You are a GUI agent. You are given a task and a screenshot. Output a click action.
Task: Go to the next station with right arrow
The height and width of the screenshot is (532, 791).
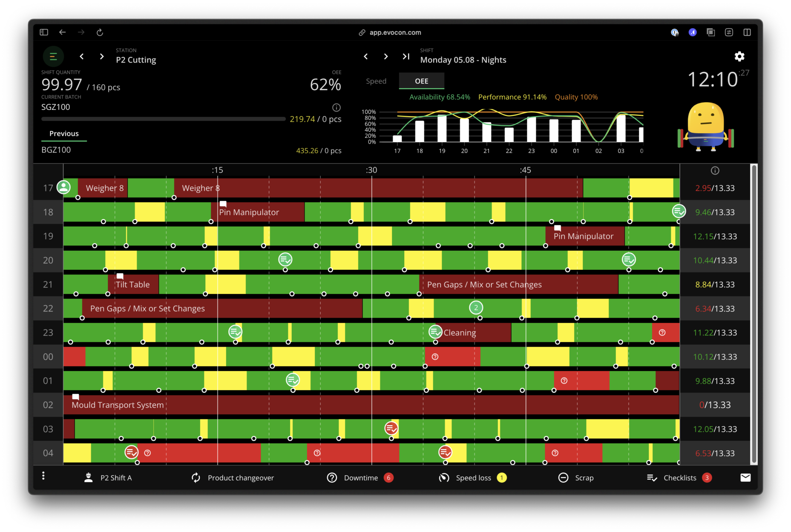point(102,56)
